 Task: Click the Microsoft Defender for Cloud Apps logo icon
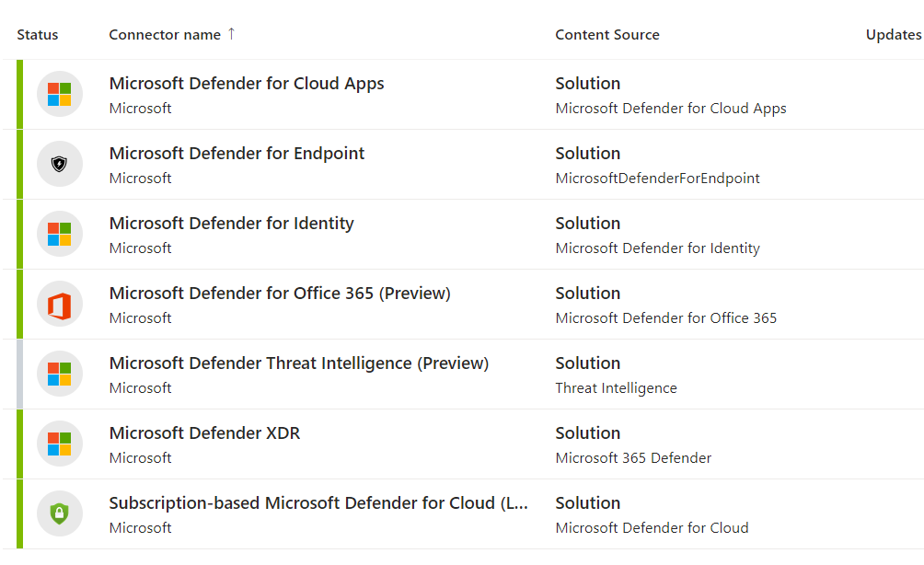[x=60, y=94]
